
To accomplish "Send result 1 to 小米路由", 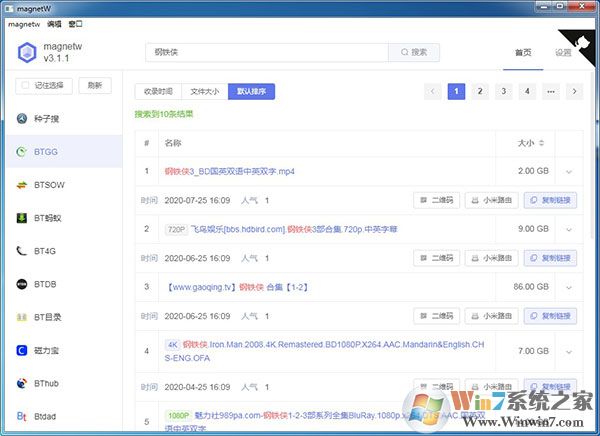I will [492, 200].
